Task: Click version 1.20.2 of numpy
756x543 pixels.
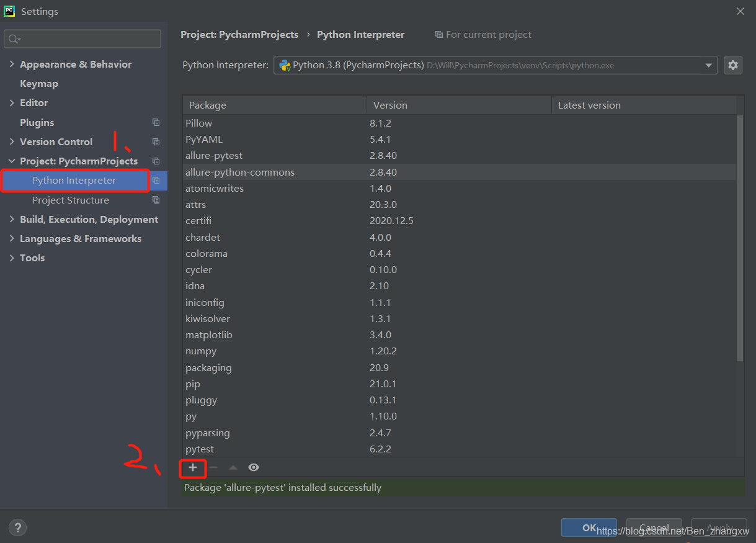Action: pyautogui.click(x=383, y=351)
